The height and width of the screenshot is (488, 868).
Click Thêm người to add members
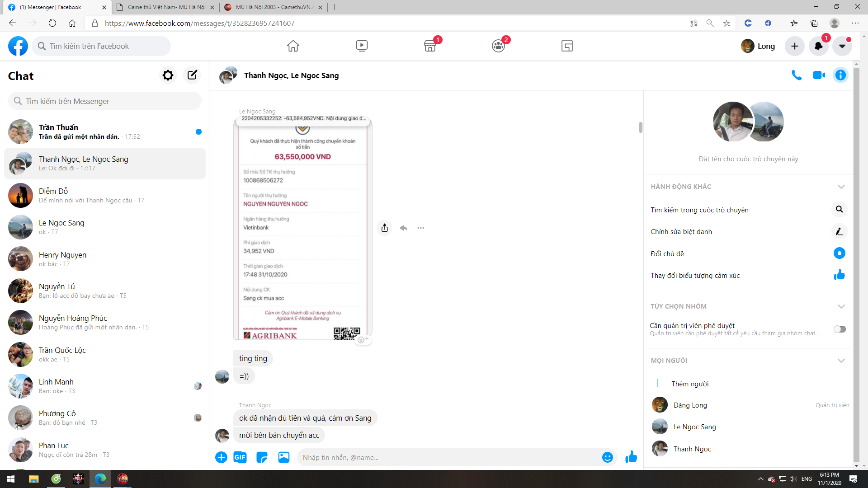pos(689,384)
